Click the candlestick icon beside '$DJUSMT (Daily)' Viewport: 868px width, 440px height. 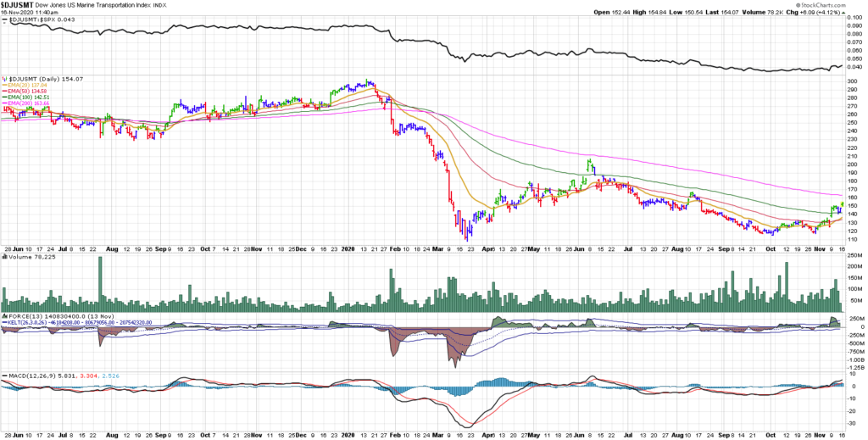point(6,79)
